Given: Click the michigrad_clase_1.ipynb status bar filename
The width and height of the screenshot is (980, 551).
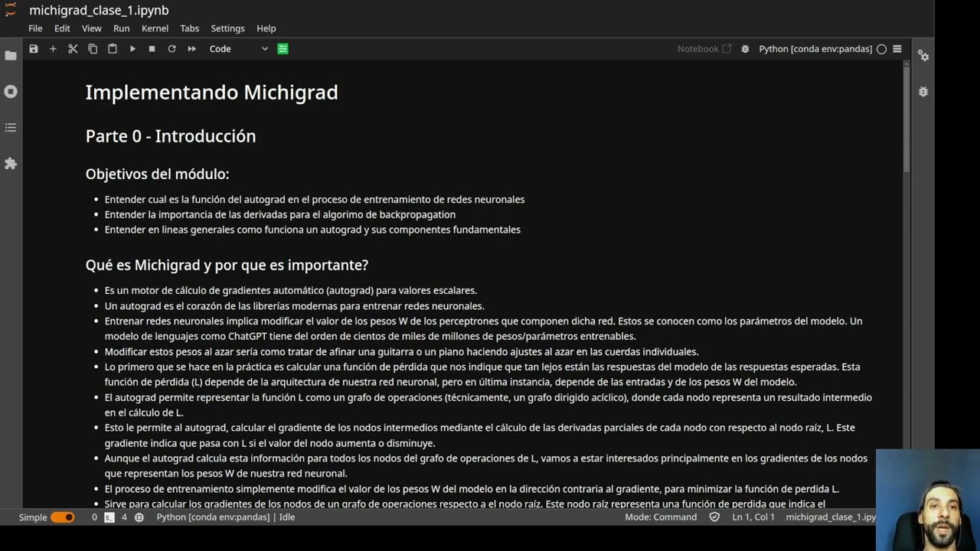Looking at the screenshot, I should click(x=831, y=517).
